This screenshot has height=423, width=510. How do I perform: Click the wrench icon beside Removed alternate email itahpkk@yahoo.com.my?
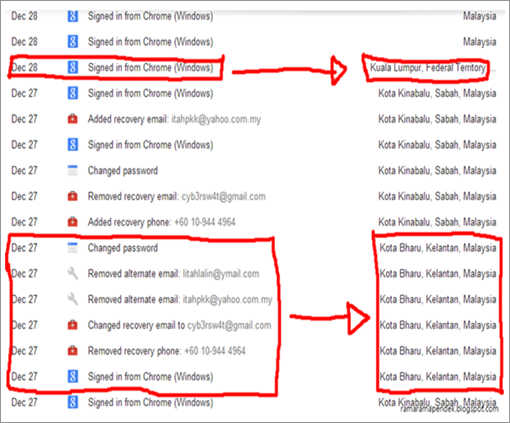[73, 299]
